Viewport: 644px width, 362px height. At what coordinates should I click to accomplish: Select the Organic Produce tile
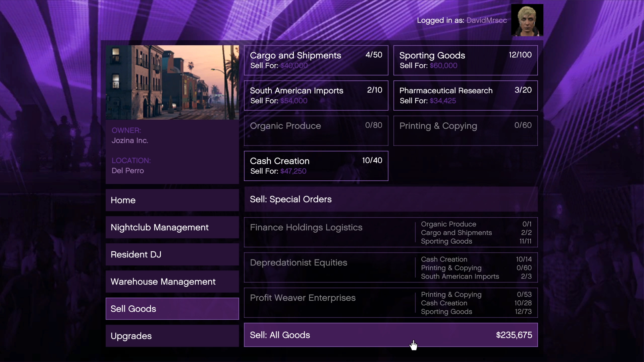[316, 131]
